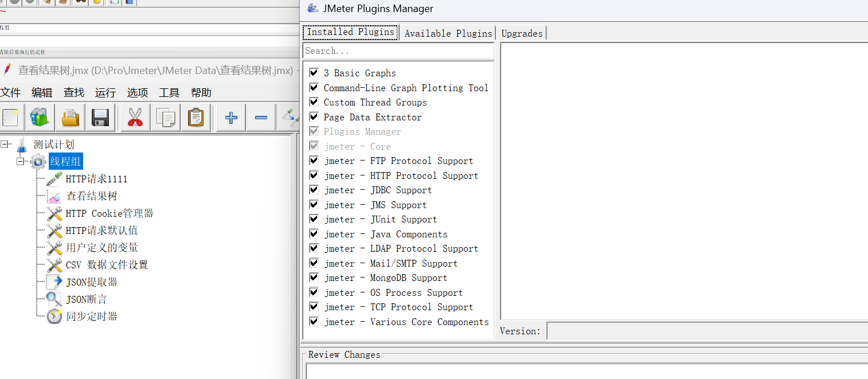
Task: Click the Paste clipboard icon
Action: [x=196, y=118]
